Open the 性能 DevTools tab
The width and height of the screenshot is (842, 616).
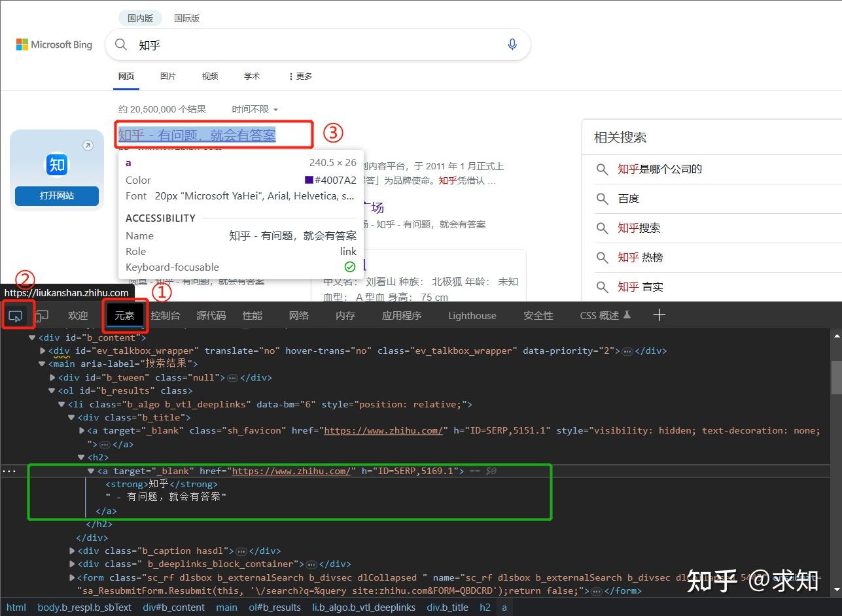(x=253, y=315)
